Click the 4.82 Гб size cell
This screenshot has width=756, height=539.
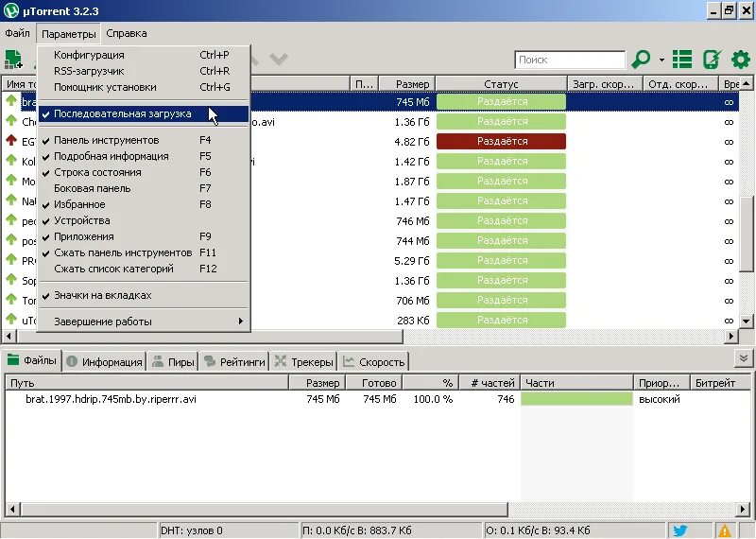click(x=411, y=142)
